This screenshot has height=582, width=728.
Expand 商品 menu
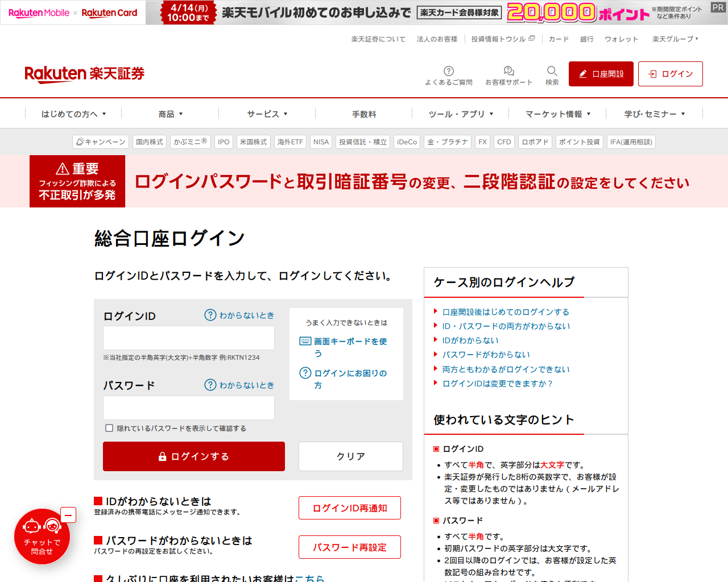click(171, 114)
